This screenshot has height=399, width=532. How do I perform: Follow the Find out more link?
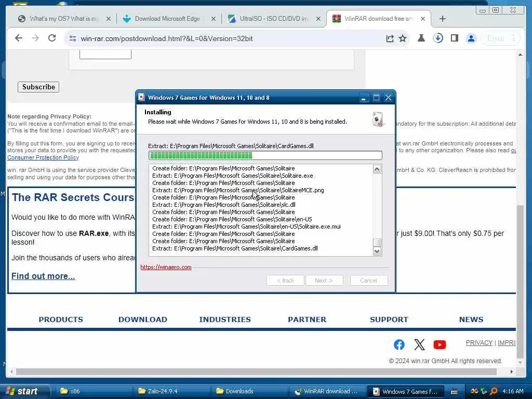point(43,276)
